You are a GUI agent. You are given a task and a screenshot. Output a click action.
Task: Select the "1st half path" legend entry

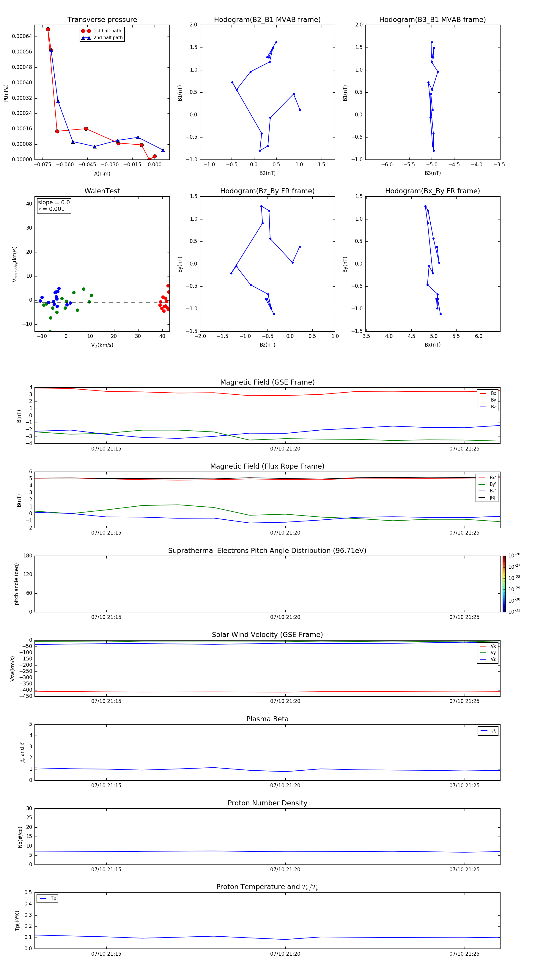click(101, 31)
